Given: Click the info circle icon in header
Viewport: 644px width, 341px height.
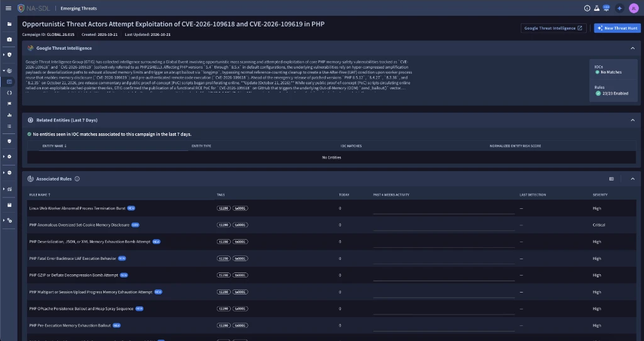Looking at the screenshot, I should tap(587, 8).
